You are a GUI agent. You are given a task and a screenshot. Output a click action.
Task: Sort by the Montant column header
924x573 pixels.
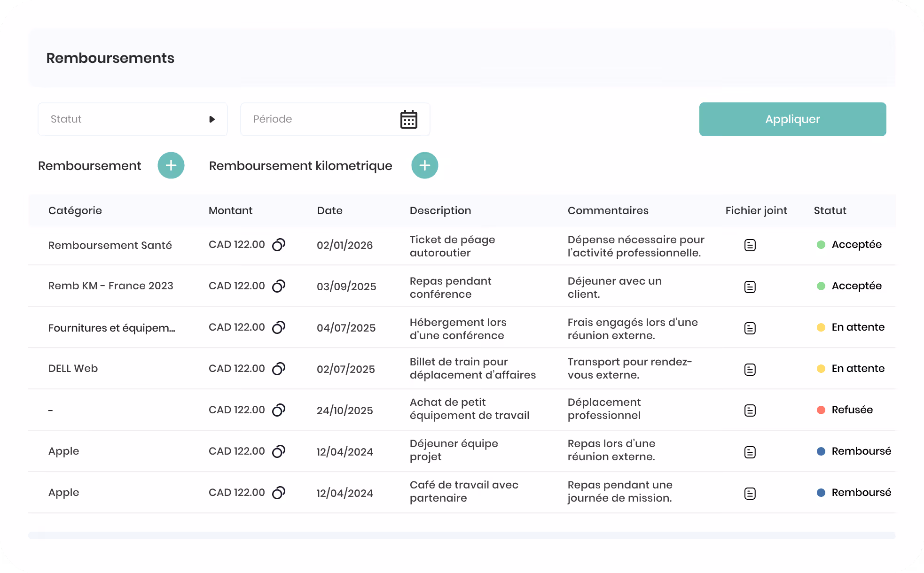(x=230, y=210)
